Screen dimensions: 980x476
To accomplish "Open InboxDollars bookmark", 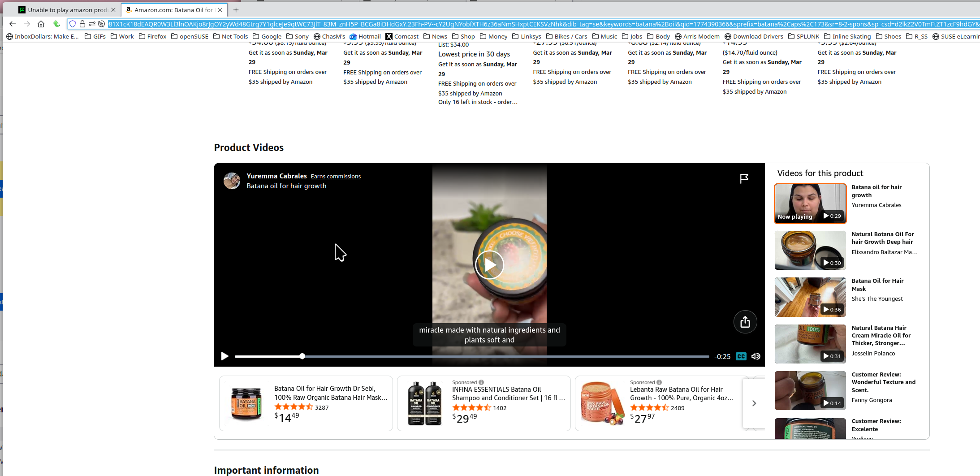I will (x=43, y=36).
